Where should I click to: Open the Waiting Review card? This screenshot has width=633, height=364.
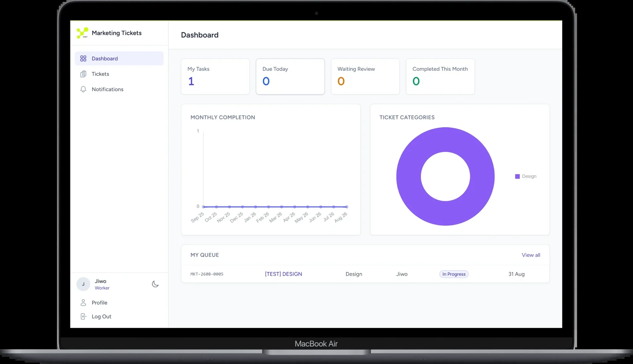pyautogui.click(x=365, y=76)
